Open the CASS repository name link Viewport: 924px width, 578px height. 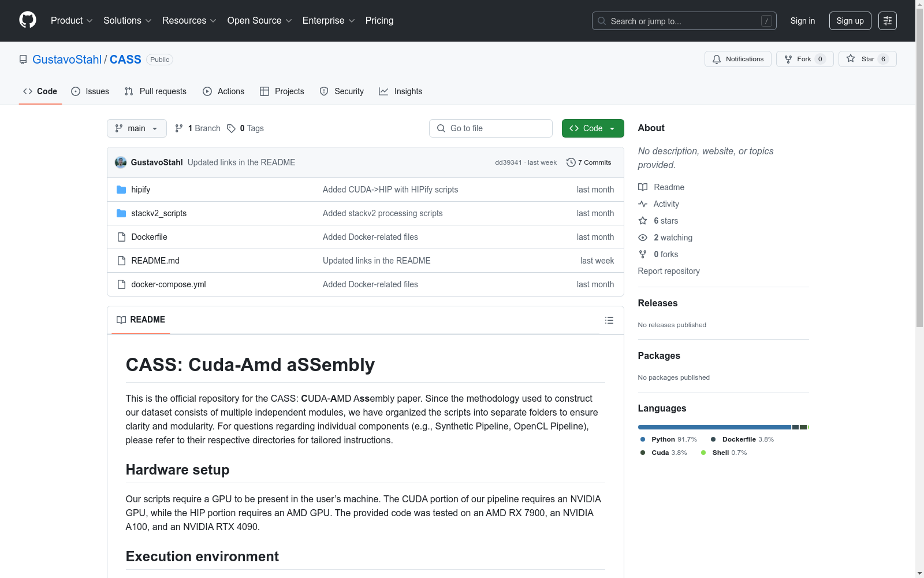point(125,60)
